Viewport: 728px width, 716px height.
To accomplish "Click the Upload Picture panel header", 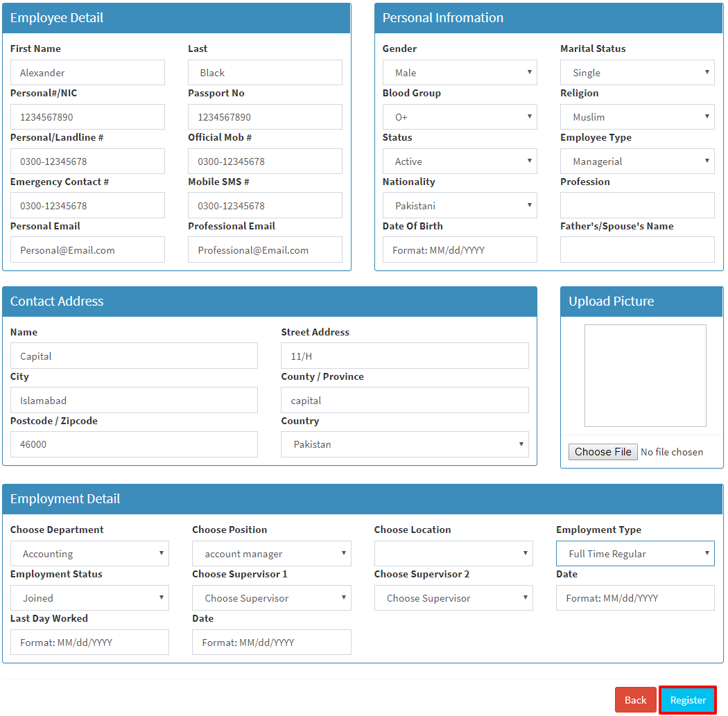I will pyautogui.click(x=641, y=302).
